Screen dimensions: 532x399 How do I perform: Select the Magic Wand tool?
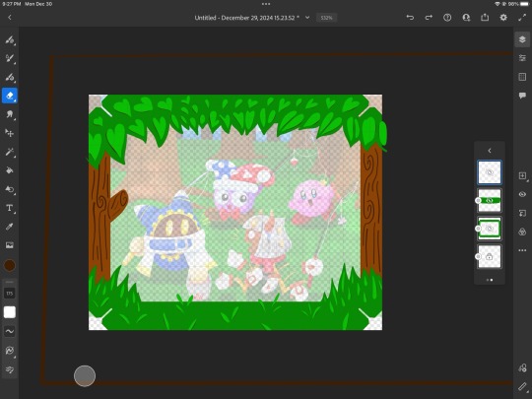(x=10, y=152)
